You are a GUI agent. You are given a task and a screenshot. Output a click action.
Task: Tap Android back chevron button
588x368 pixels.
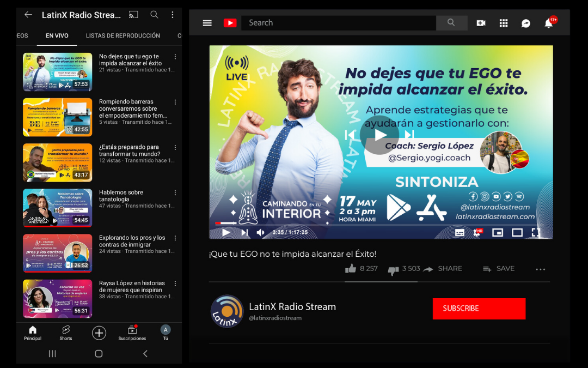[x=145, y=354]
